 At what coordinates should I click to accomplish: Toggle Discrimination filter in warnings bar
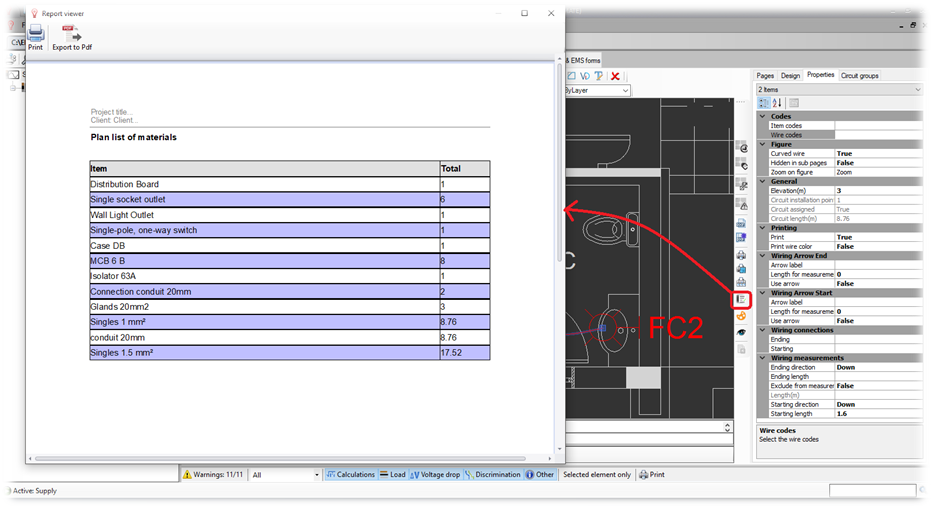pyautogui.click(x=493, y=475)
